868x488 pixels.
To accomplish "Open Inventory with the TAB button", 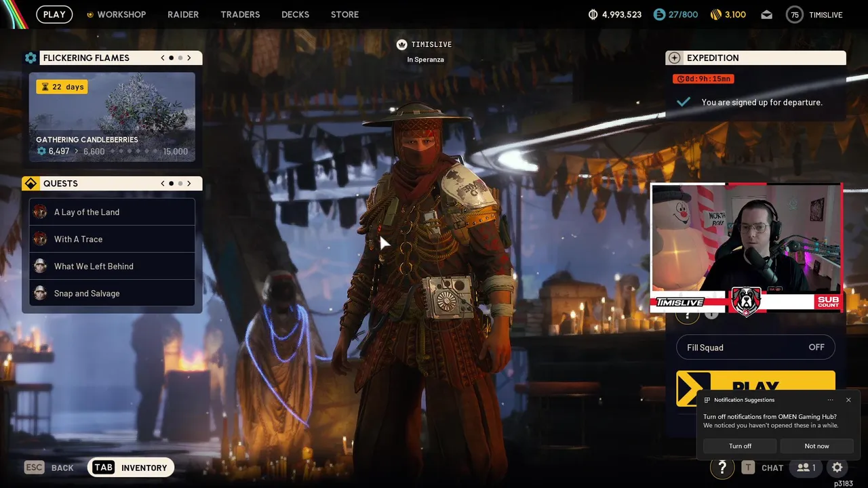I will click(131, 468).
